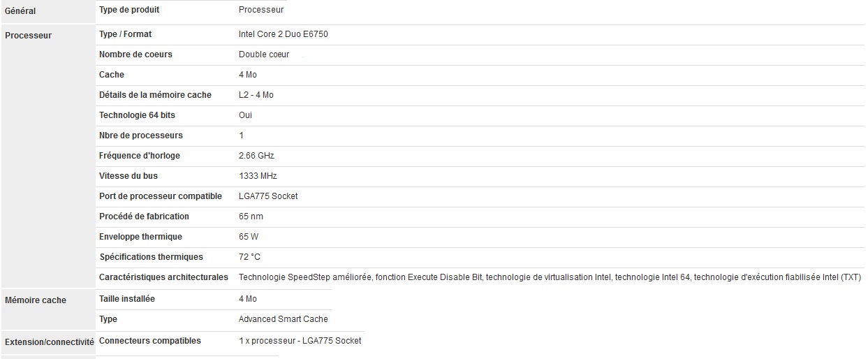Select the Double coeur value
868x359 pixels.
(x=263, y=54)
